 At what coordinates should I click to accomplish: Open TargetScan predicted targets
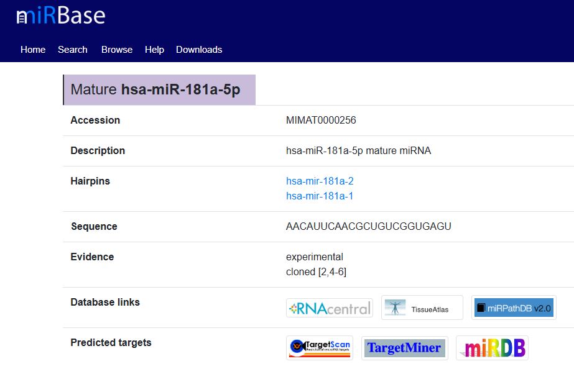click(x=320, y=347)
